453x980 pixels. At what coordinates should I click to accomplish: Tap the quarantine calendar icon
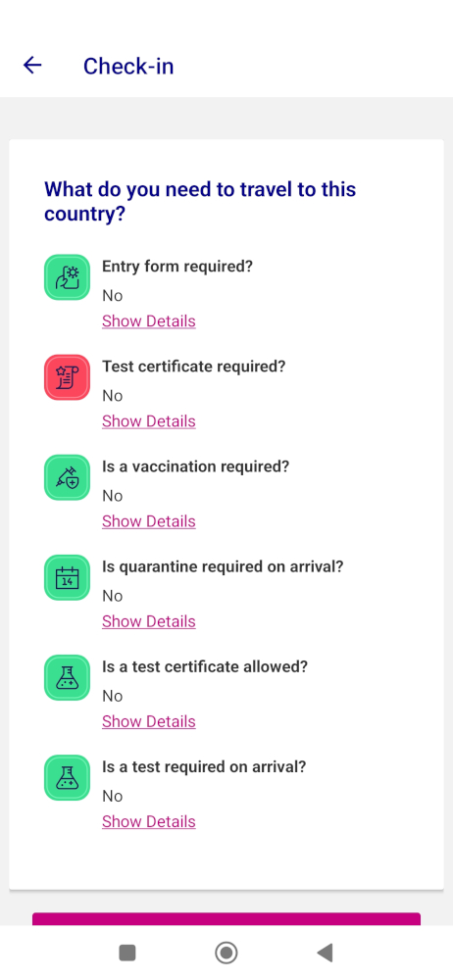[x=67, y=577]
